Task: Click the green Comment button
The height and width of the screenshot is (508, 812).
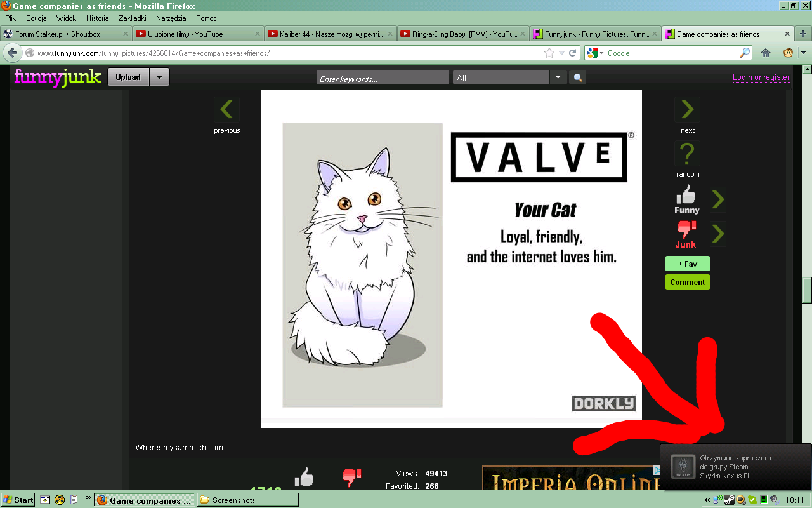Action: click(x=687, y=282)
